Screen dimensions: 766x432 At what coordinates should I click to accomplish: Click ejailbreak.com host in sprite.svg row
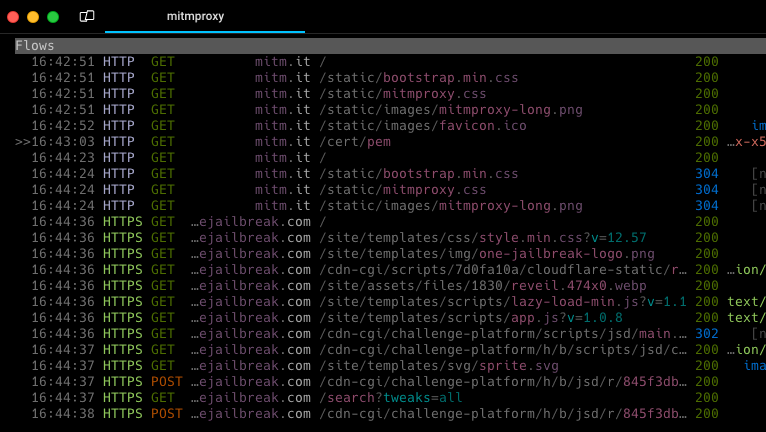[x=251, y=366]
